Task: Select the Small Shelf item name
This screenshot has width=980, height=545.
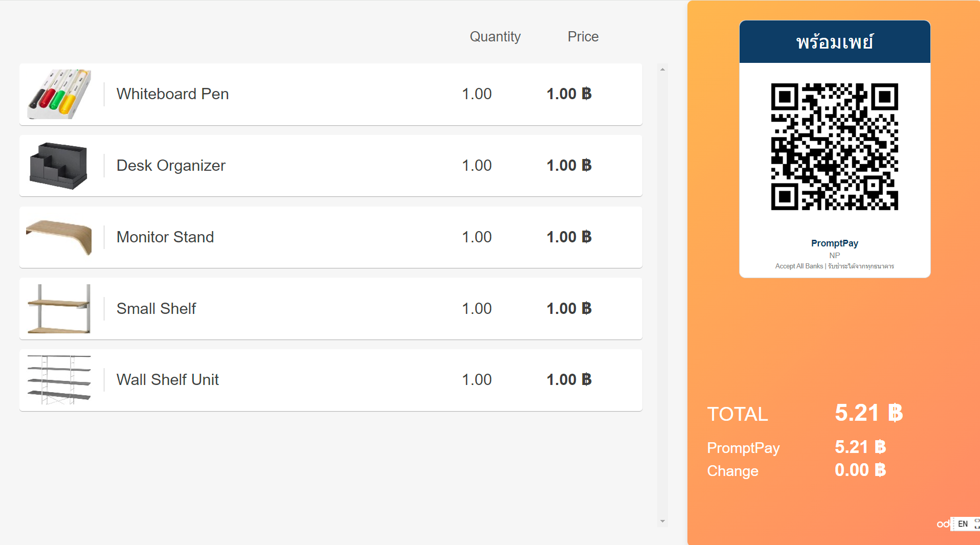Action: [x=156, y=309]
